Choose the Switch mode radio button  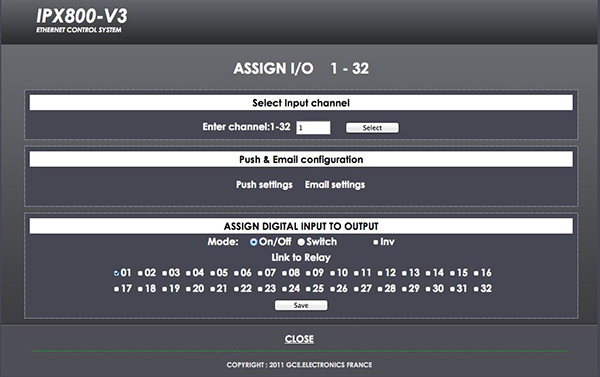coord(301,242)
